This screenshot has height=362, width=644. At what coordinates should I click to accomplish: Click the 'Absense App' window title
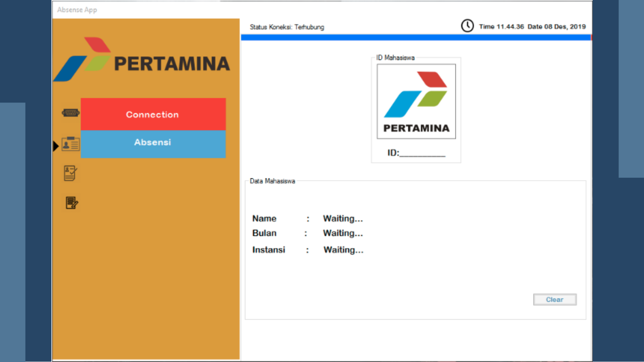(x=77, y=10)
